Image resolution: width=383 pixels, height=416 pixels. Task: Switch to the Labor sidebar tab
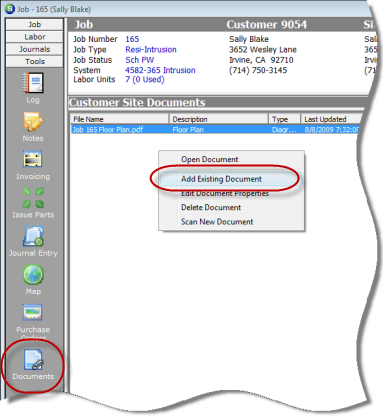coord(35,37)
